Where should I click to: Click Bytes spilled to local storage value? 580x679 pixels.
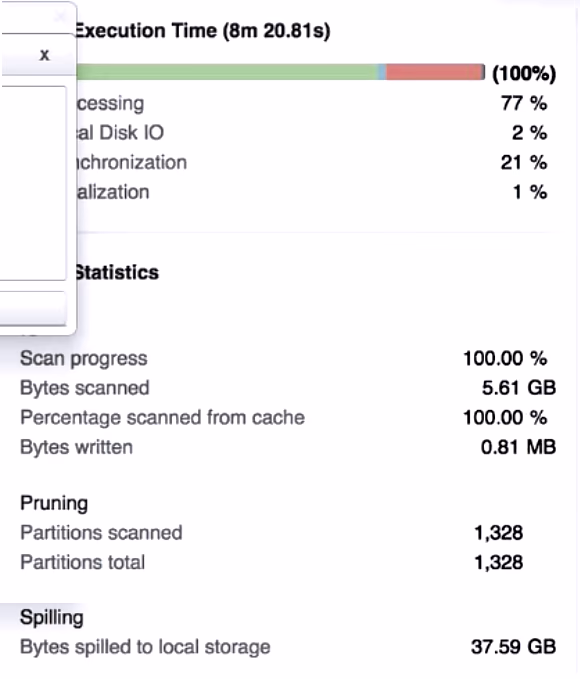click(514, 647)
